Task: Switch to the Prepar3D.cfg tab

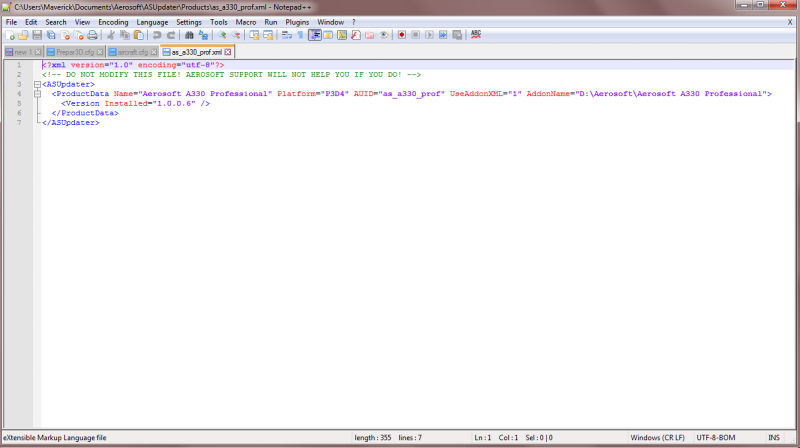Action: coord(74,52)
